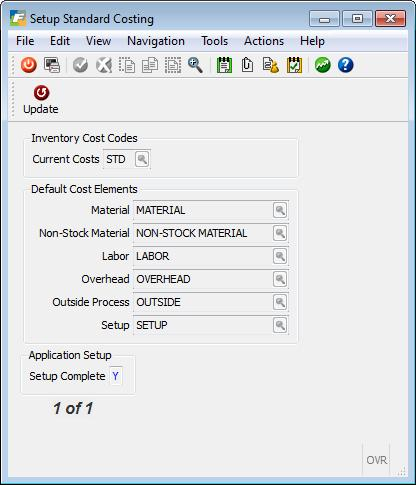416x485 pixels.
Task: Open lookup for Labor cost element
Action: tap(280, 256)
